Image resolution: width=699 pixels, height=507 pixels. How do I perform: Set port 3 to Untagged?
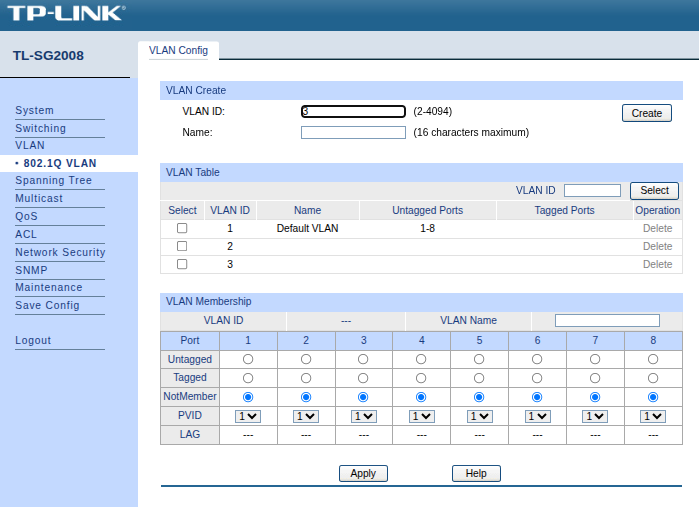point(363,359)
